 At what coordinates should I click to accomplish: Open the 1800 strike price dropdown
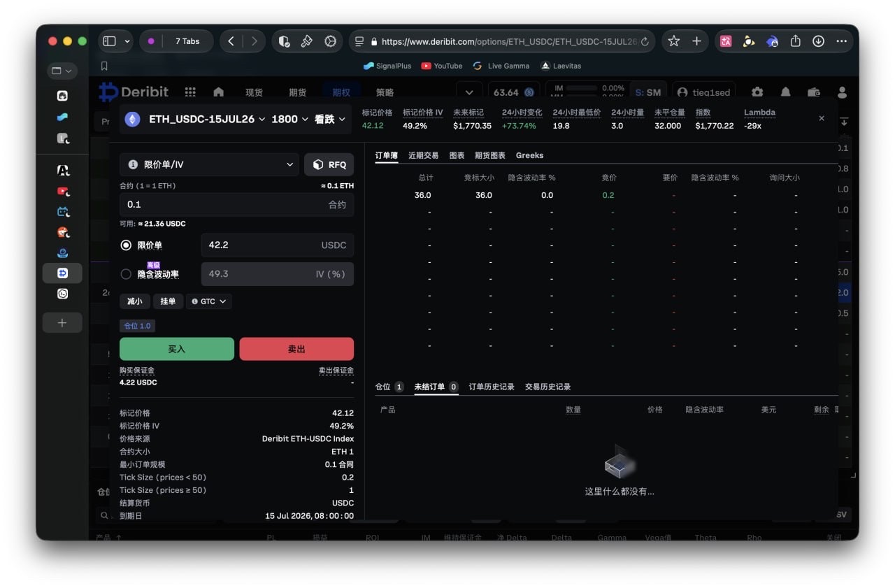(289, 120)
